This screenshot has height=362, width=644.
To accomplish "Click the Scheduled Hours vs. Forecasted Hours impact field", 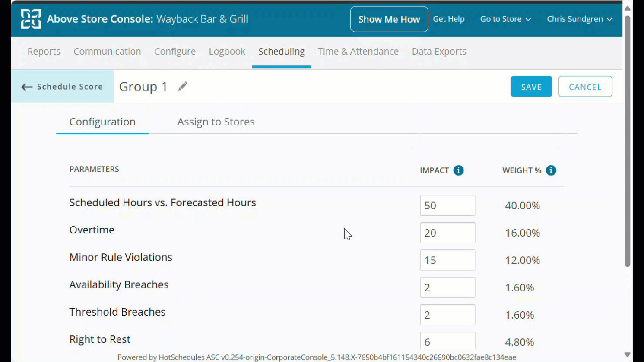I will tap(447, 206).
